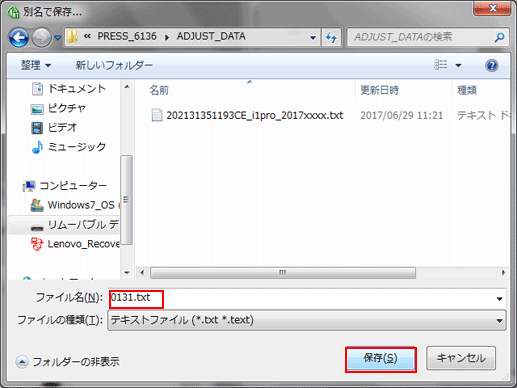Select ミュージック in the navigation pane

tap(77, 147)
